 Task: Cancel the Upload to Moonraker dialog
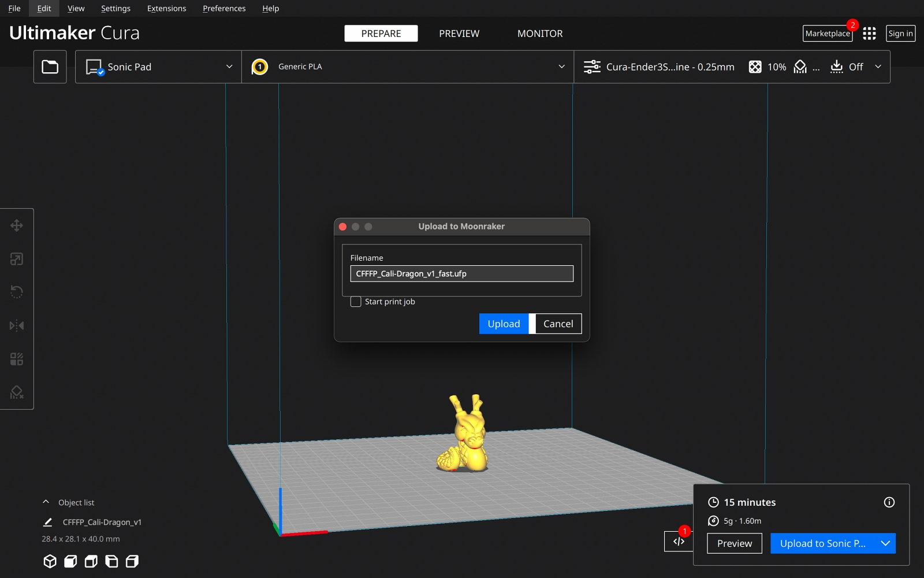[558, 324]
